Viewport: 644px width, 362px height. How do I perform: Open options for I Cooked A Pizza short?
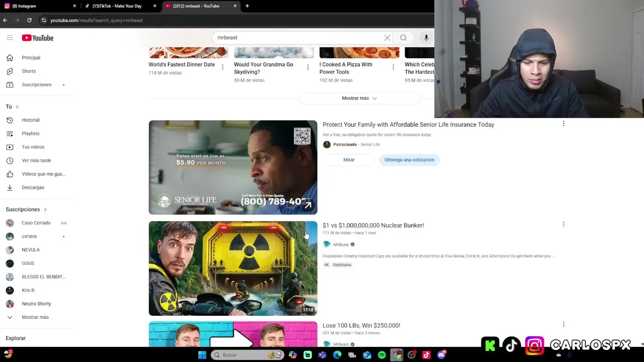[393, 67]
